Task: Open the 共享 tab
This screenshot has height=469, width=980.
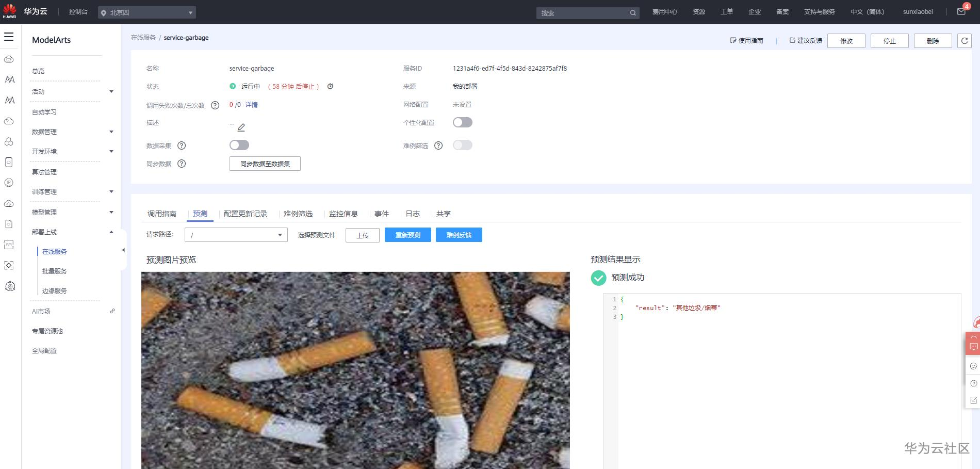Action: [444, 214]
